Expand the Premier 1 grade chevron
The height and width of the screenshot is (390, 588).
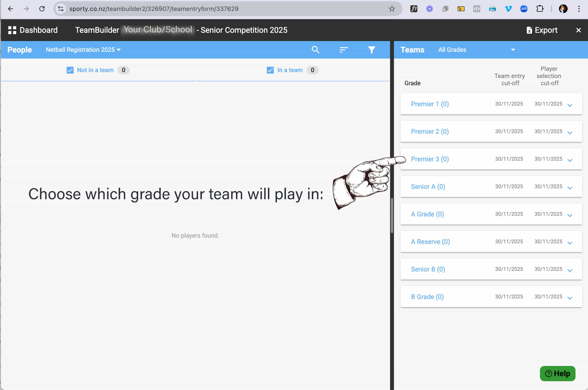pyautogui.click(x=570, y=105)
